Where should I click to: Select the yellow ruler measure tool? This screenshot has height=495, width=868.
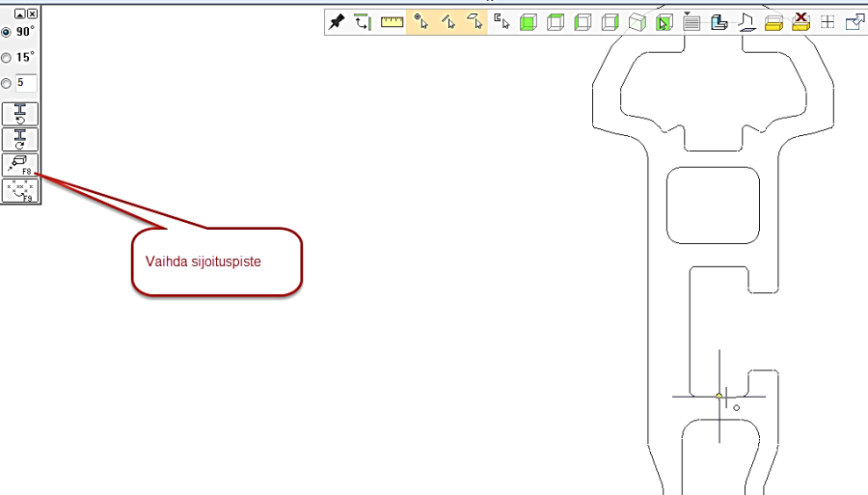coord(393,22)
